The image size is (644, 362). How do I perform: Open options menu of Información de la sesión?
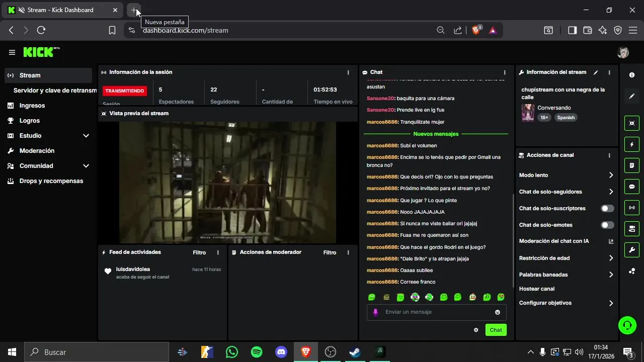pyautogui.click(x=348, y=72)
